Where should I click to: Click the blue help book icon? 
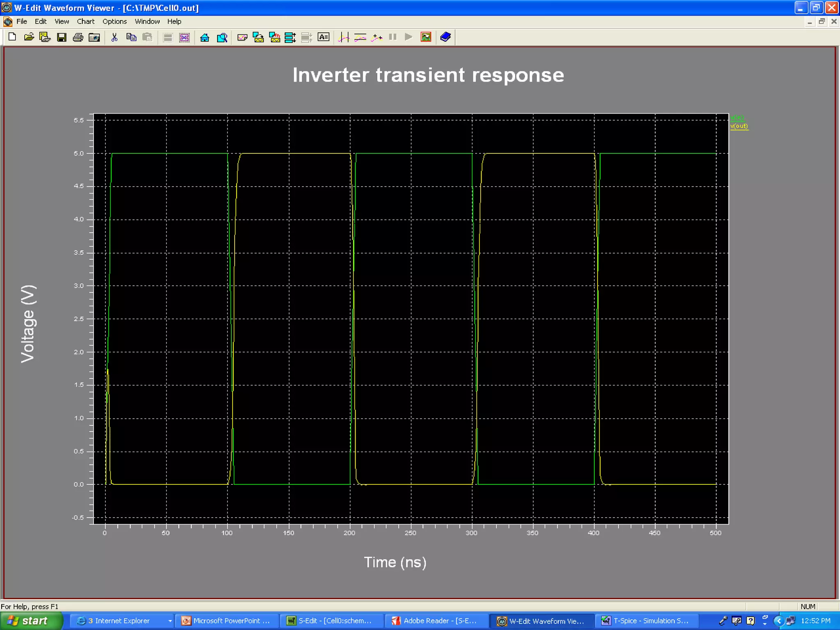pos(445,37)
